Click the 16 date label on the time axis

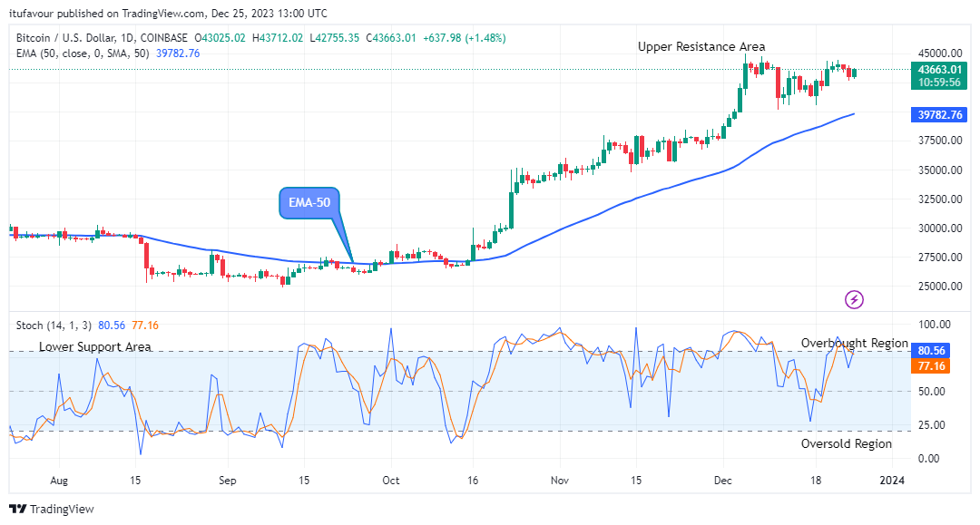(473, 480)
